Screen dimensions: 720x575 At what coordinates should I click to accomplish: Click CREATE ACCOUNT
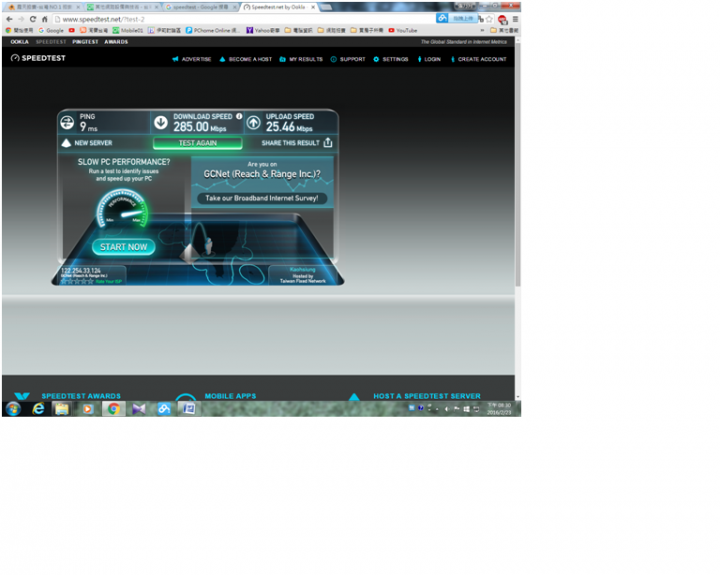pyautogui.click(x=478, y=59)
